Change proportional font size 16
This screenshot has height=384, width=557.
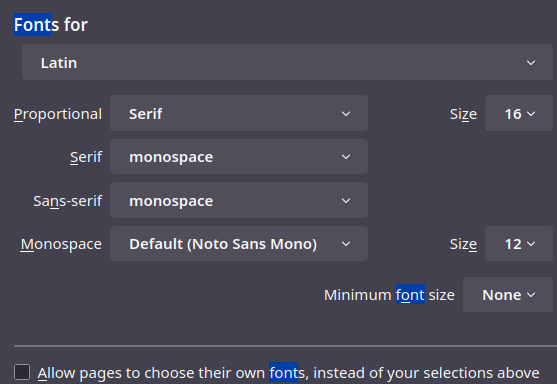coord(519,114)
